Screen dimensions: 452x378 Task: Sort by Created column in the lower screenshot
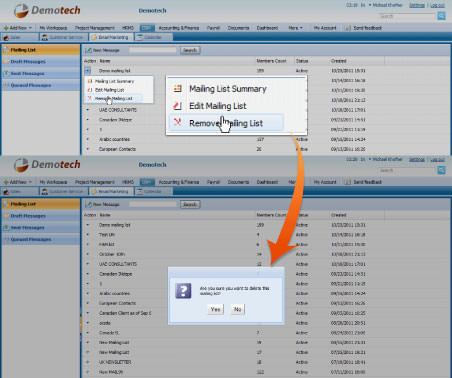(339, 215)
